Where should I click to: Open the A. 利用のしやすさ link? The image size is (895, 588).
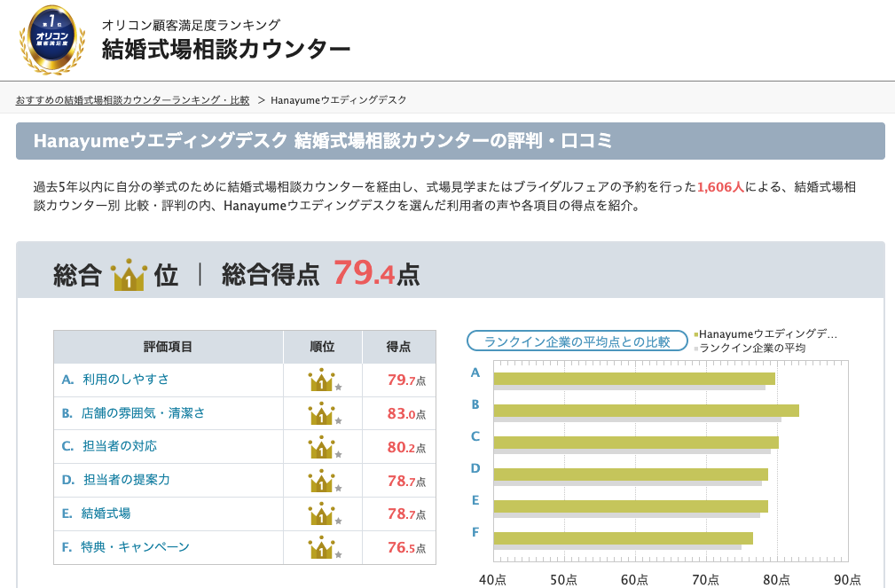[115, 380]
